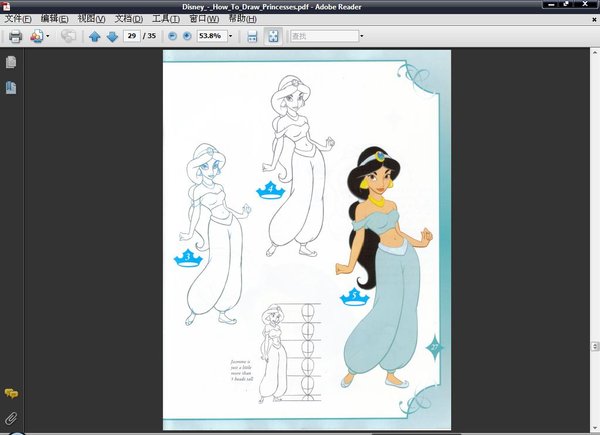Open the Bookmarks panel in sidebar
The width and height of the screenshot is (600, 435).
pos(11,88)
